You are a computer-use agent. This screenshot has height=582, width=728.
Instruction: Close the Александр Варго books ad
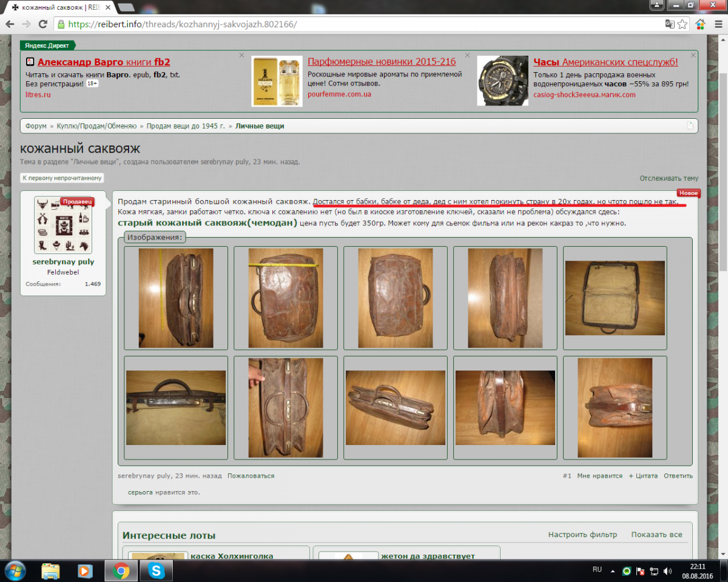coord(241,55)
